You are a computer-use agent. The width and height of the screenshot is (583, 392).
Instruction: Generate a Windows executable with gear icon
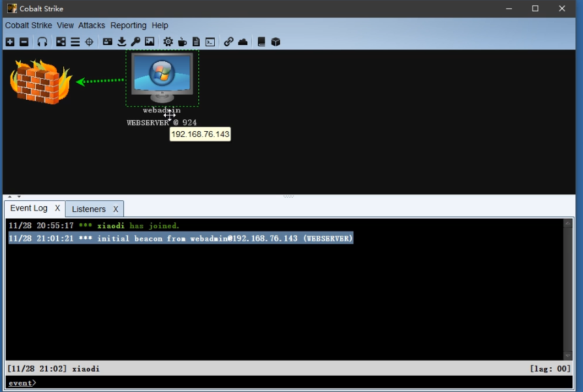tap(168, 42)
